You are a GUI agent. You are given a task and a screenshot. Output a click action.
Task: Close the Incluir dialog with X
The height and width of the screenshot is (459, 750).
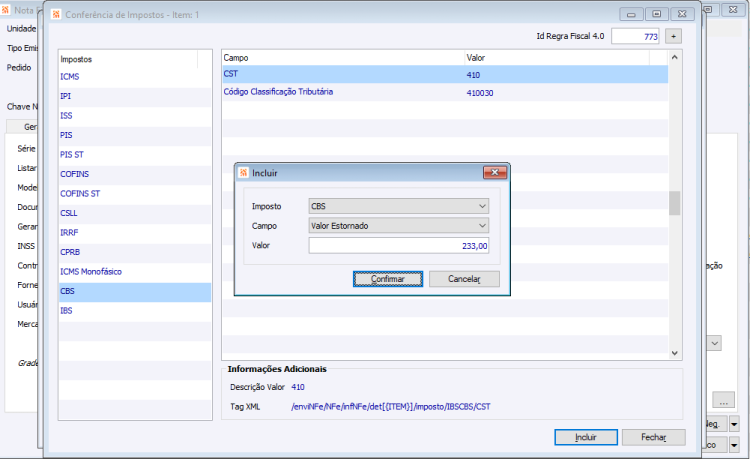(x=495, y=172)
